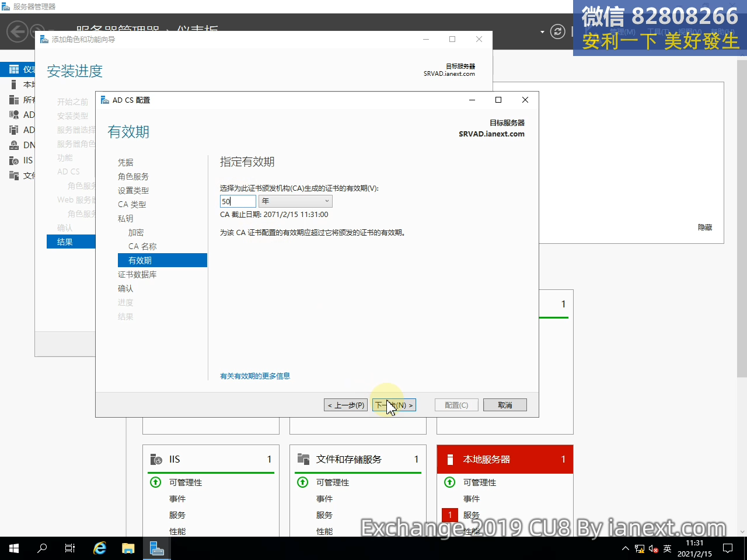Open the notification center icon
The image size is (747, 560).
click(x=728, y=548)
